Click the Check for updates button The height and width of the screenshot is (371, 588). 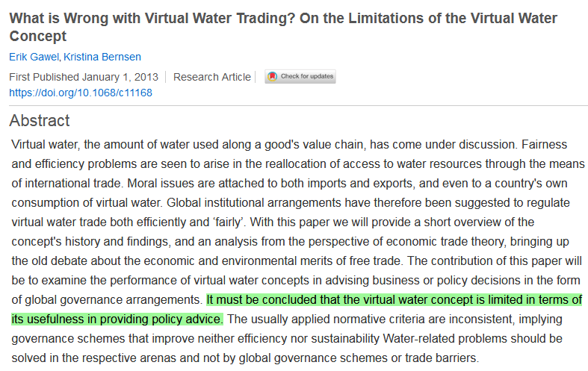[300, 76]
